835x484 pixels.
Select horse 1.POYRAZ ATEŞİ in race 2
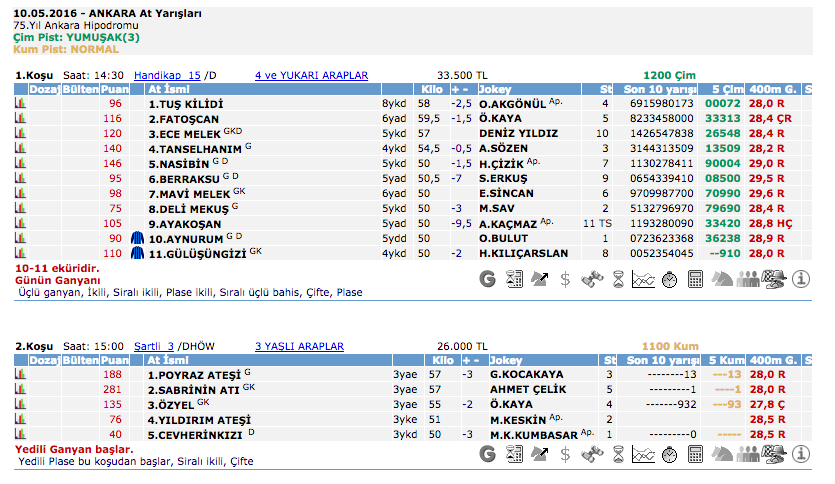click(x=194, y=375)
